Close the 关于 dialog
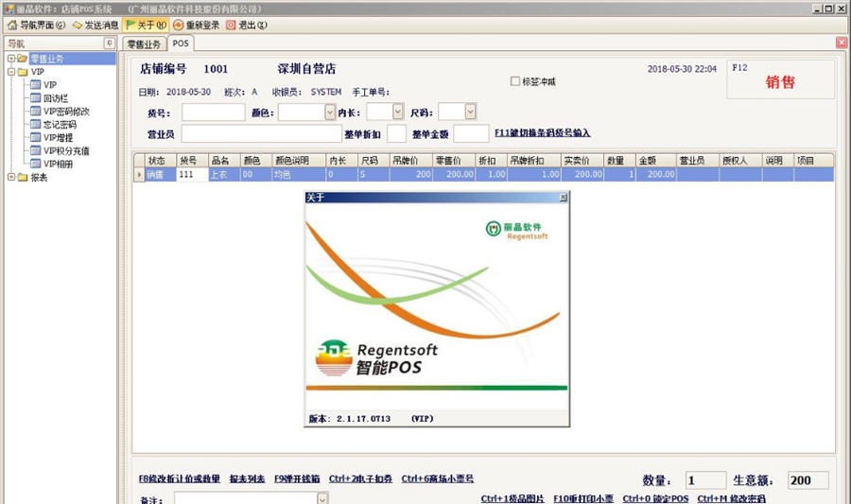 pos(564,198)
